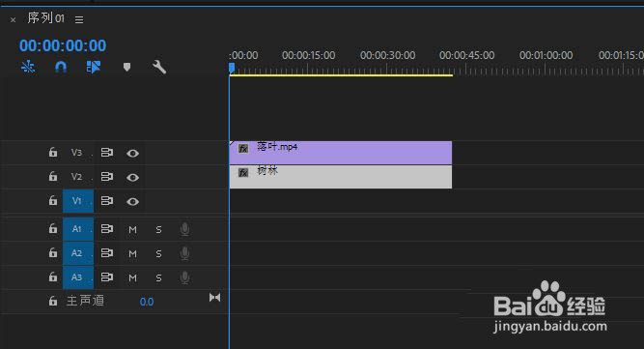Toggle lock on track A2
The image size is (644, 349).
(x=53, y=252)
